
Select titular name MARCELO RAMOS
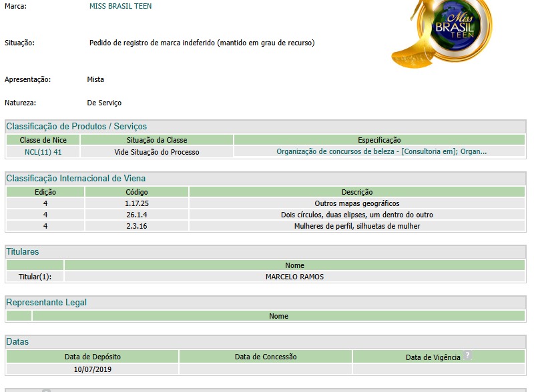294,277
